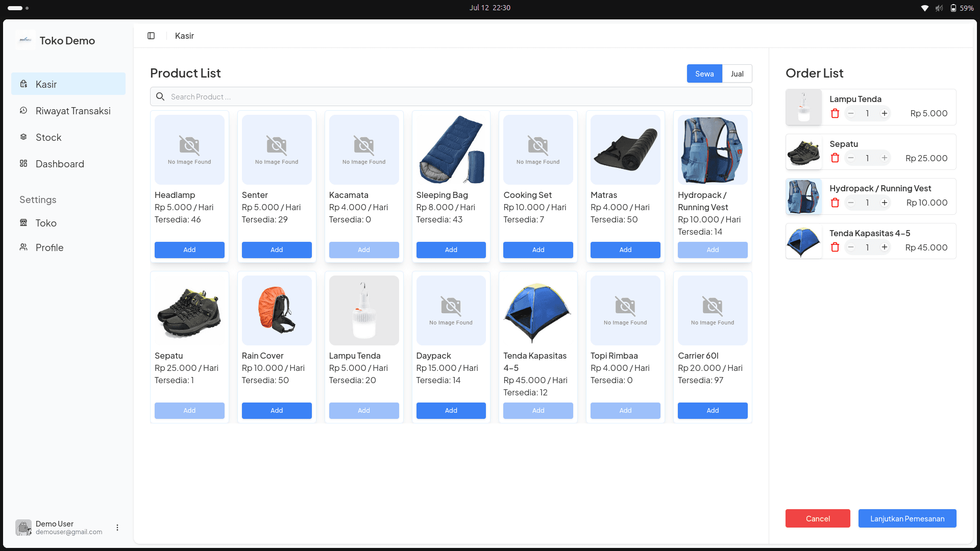This screenshot has width=980, height=551.
Task: Open the Kasir breadcrumb tab
Action: [184, 36]
